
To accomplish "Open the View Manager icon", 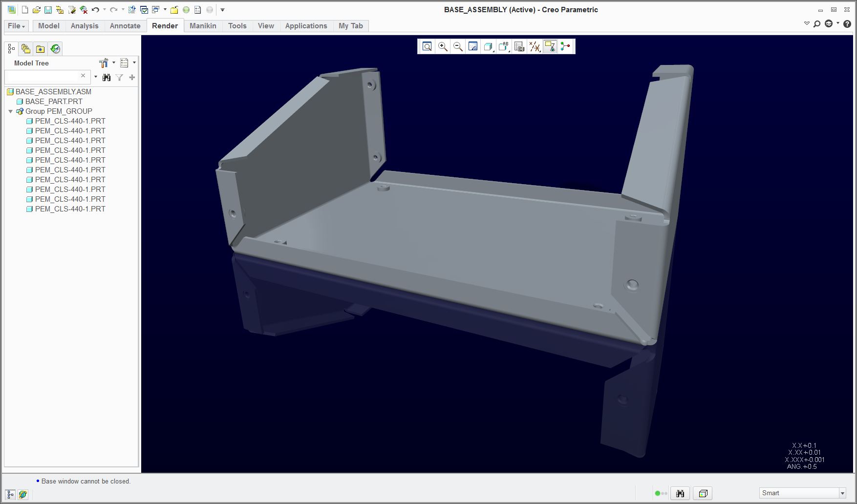I will coord(518,46).
